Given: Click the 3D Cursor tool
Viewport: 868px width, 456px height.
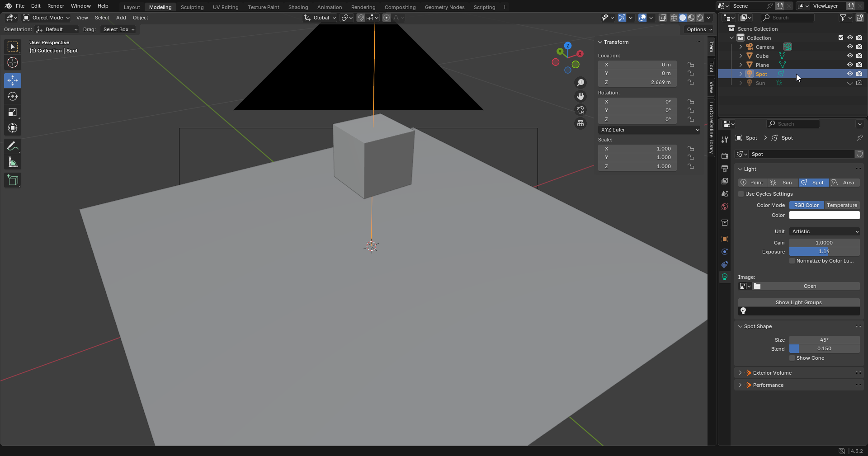Looking at the screenshot, I should (13, 63).
